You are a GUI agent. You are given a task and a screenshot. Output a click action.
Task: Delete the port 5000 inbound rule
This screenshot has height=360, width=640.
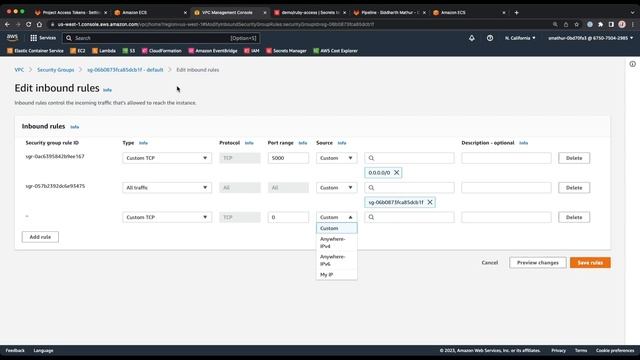coord(574,158)
